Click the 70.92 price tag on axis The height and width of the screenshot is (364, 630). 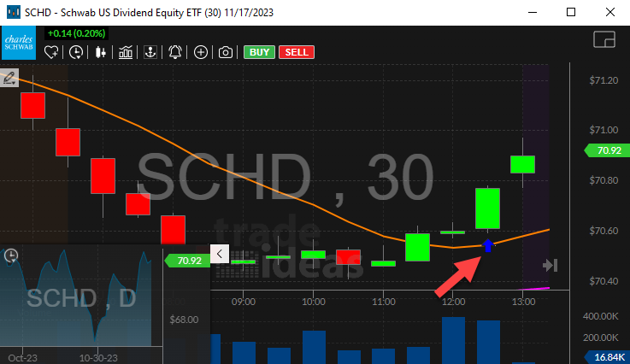click(607, 150)
